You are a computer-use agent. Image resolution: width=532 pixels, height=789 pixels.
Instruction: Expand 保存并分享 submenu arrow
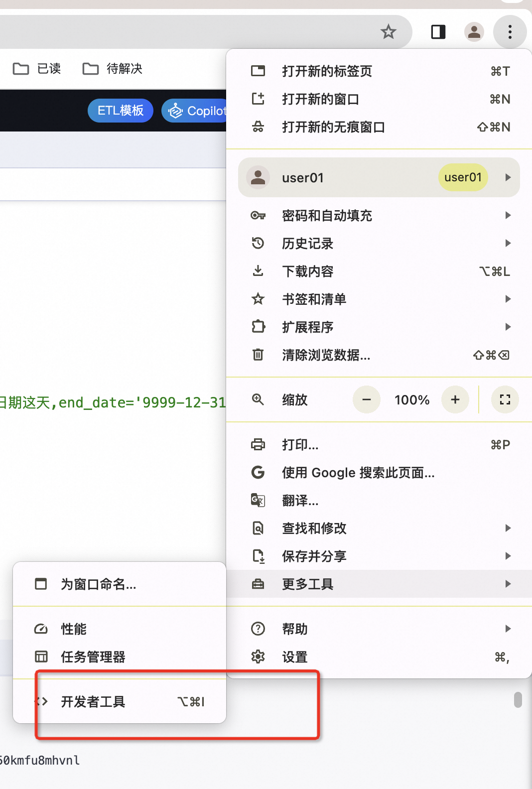[x=508, y=556]
